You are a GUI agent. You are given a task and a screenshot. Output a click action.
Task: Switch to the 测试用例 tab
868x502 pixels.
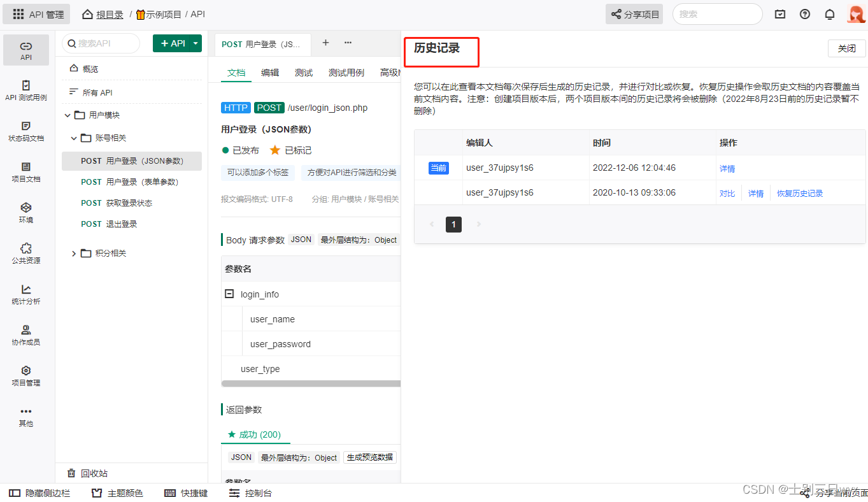(346, 73)
